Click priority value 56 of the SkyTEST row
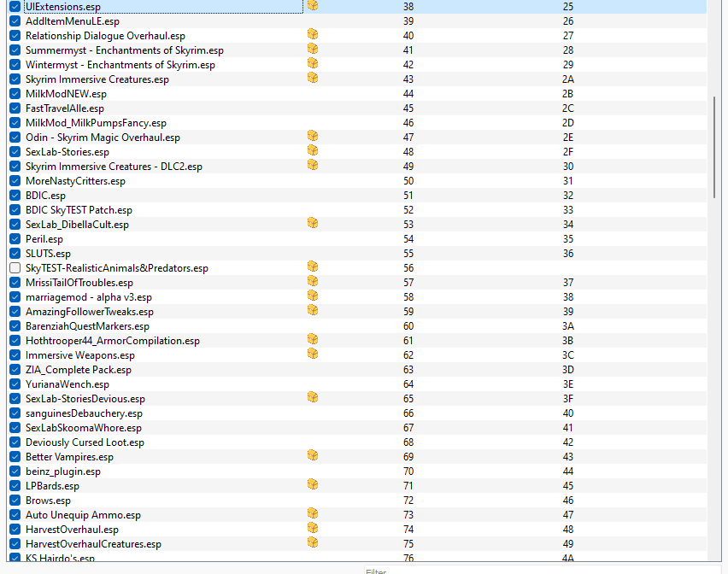This screenshot has height=574, width=728. coord(408,268)
